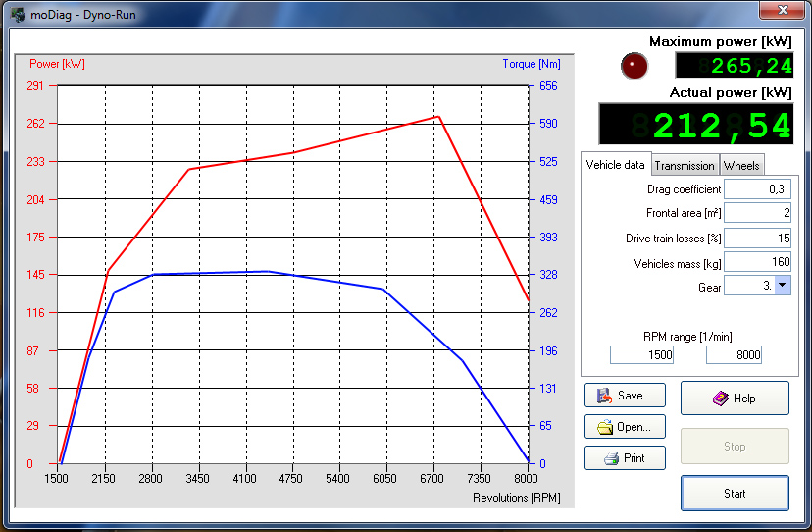This screenshot has width=812, height=532.
Task: Click the 328 torque axis value
Action: click(x=548, y=274)
